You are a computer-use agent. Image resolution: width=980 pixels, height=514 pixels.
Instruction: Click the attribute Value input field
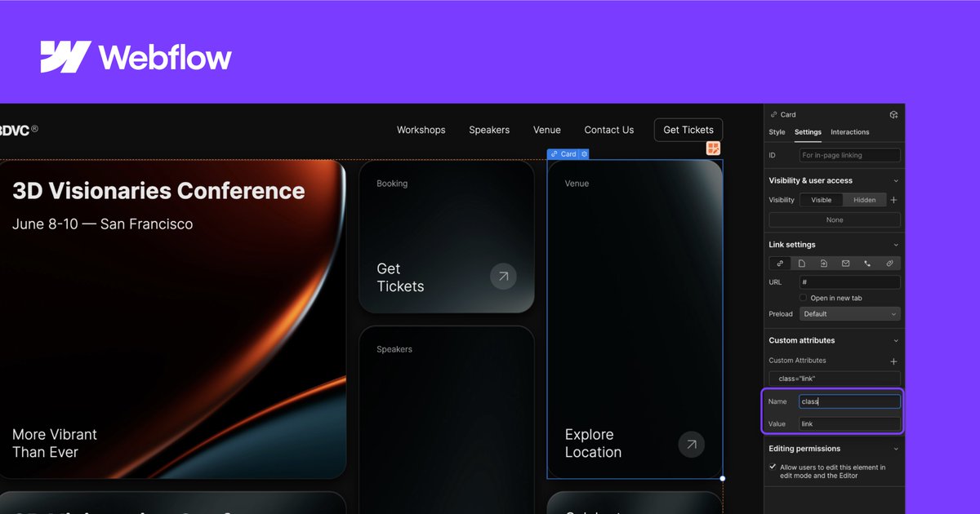pos(849,424)
